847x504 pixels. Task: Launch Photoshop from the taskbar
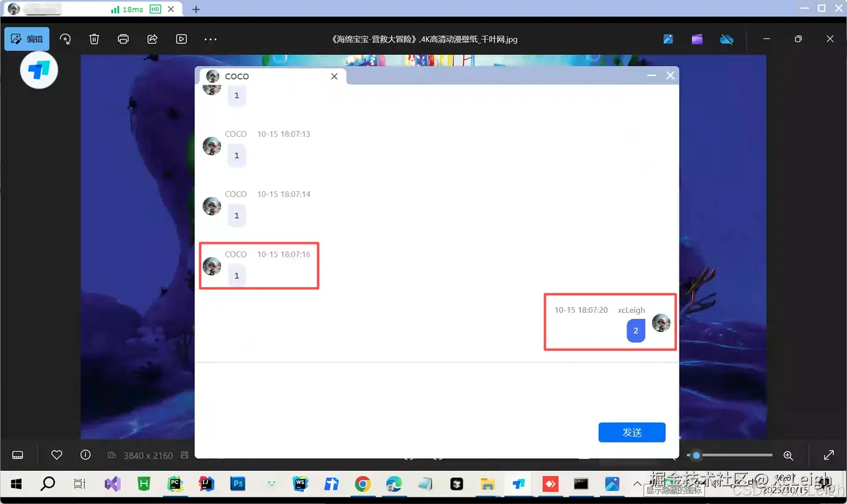point(238,484)
